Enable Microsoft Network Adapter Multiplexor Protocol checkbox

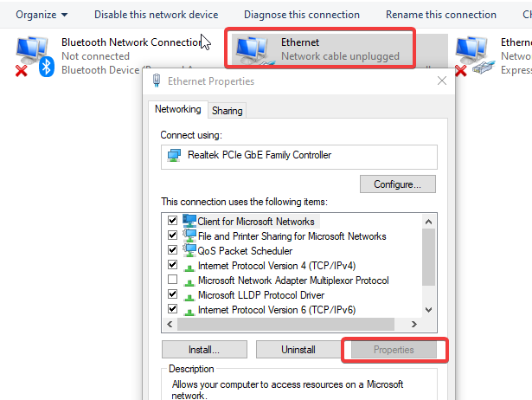[172, 279]
